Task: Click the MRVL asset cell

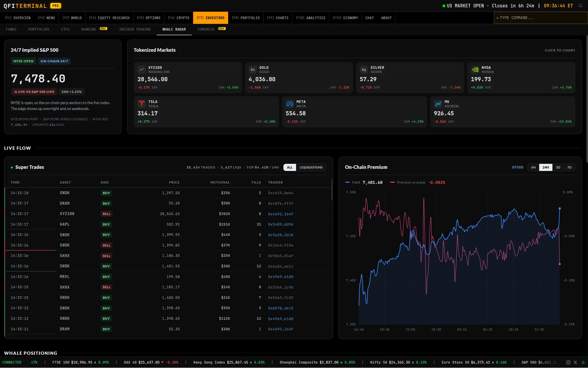Action: coord(65,277)
